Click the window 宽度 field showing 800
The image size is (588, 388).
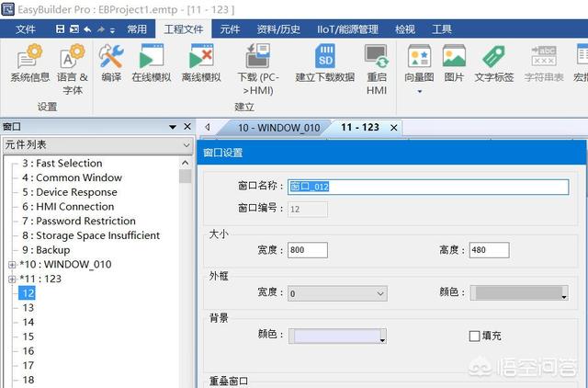[308, 250]
